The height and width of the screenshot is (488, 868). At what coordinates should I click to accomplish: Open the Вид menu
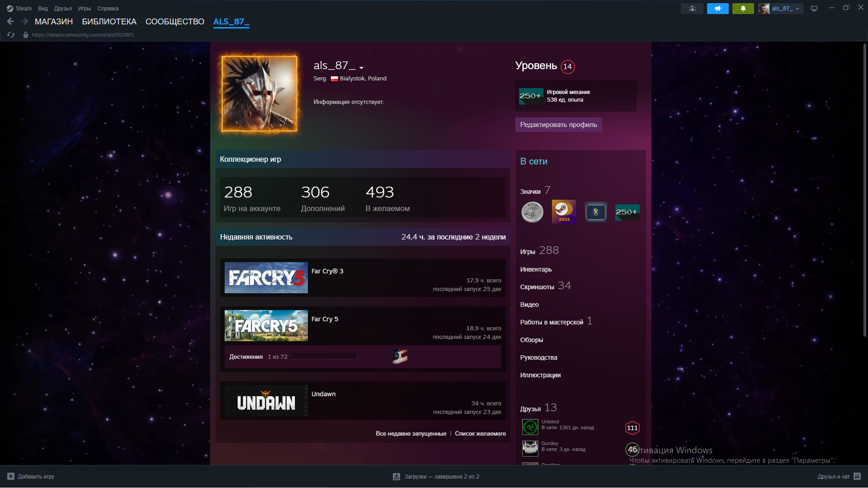[x=43, y=8]
